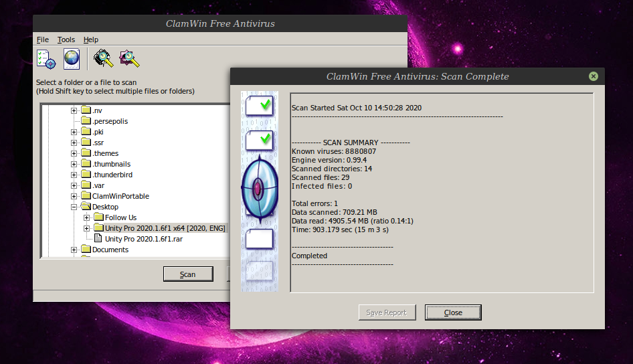
Task: Select the Desktop folder label
Action: point(105,207)
